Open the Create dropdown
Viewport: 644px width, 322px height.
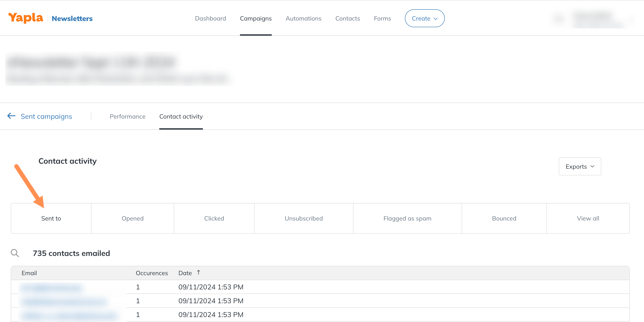pos(424,18)
